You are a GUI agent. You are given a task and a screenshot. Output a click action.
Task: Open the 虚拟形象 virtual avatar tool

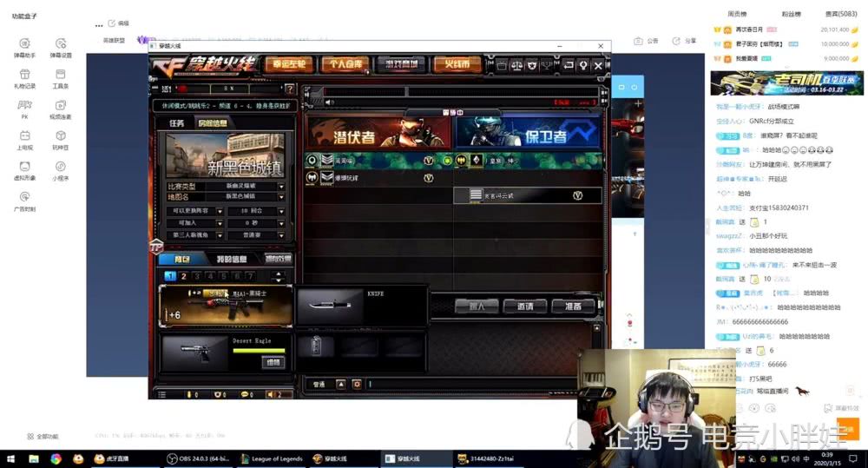coord(24,170)
